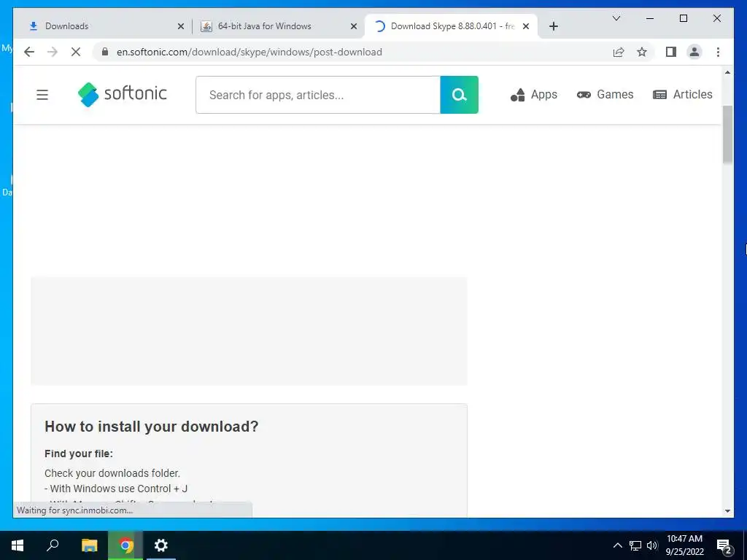
Task: Click 'How to install your download?' heading
Action: 152,426
